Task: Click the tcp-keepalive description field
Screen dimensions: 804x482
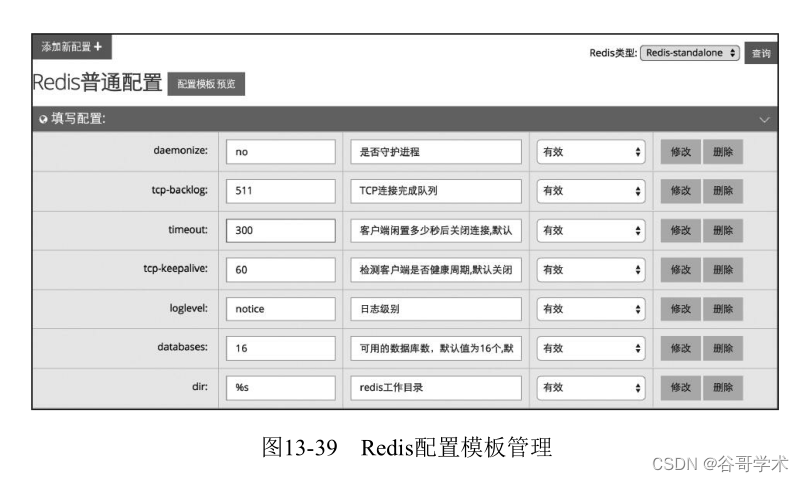Action: click(436, 270)
